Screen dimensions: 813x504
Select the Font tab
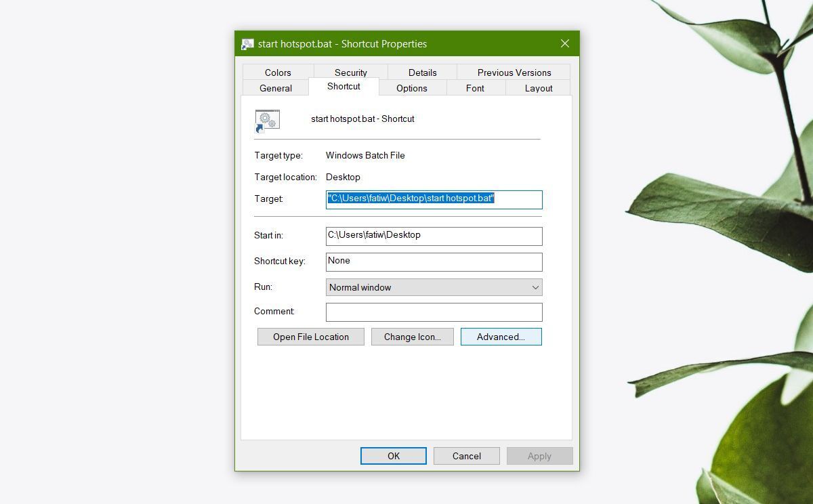point(475,88)
